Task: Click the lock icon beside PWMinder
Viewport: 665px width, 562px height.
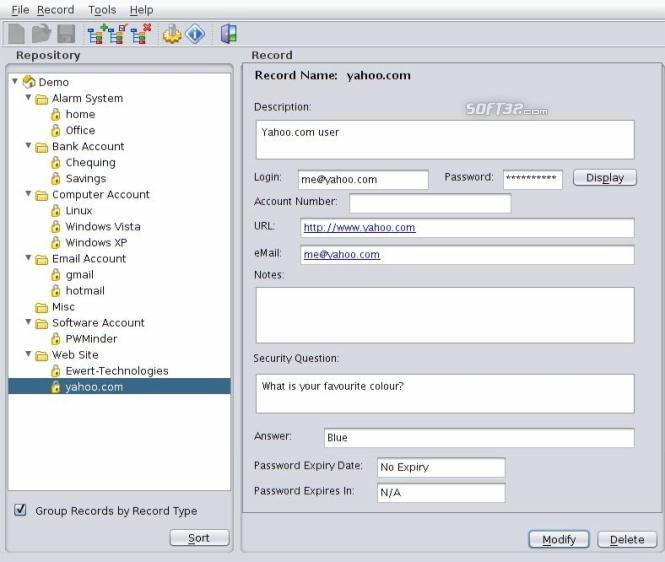Action: [x=56, y=339]
